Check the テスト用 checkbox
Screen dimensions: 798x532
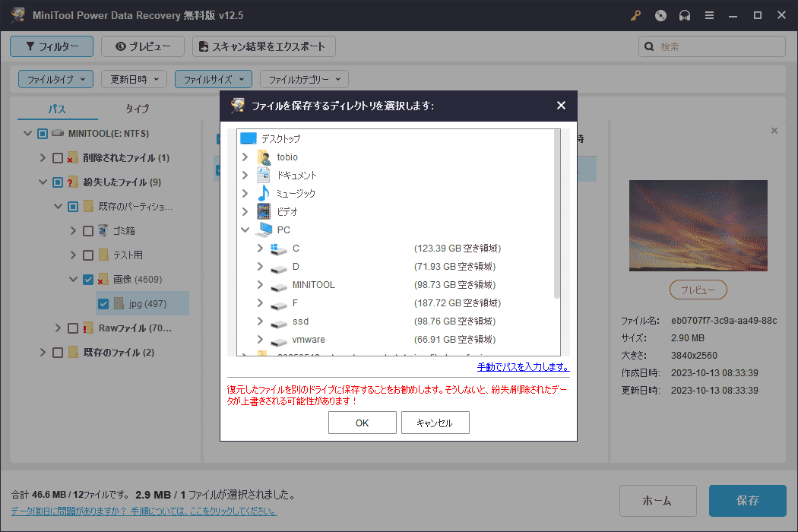tap(88, 255)
